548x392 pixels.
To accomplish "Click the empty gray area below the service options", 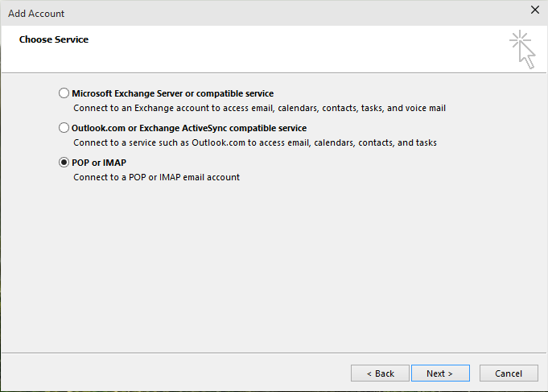I will click(274, 266).
